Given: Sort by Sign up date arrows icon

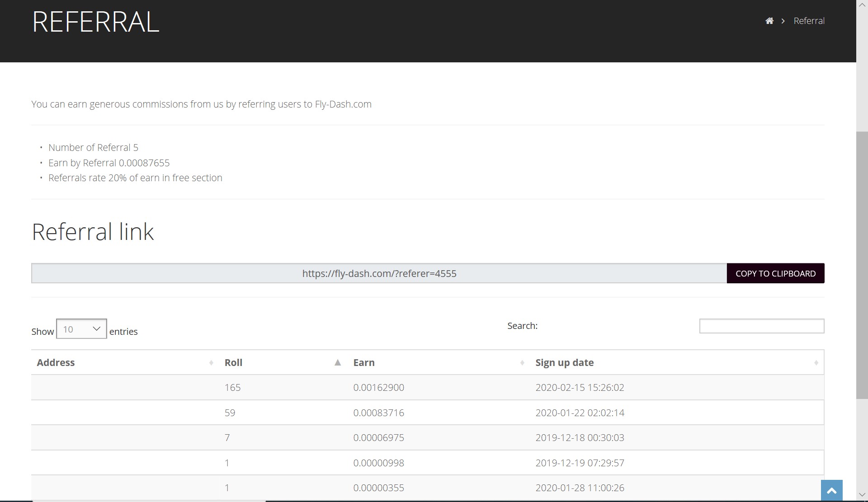Looking at the screenshot, I should [x=816, y=362].
